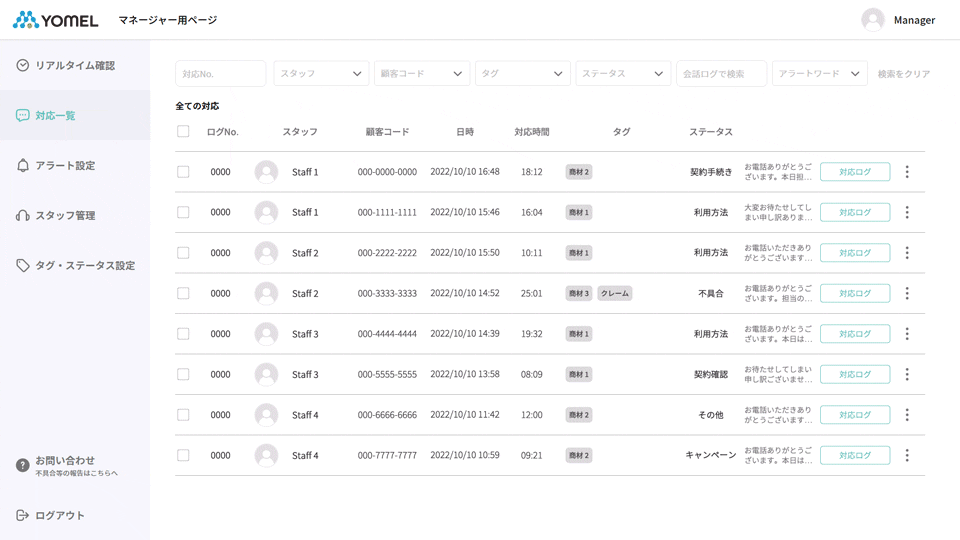Open 対応ログ for the 000-5555-5555 row
Screen dimensions: 960x540
pos(855,374)
